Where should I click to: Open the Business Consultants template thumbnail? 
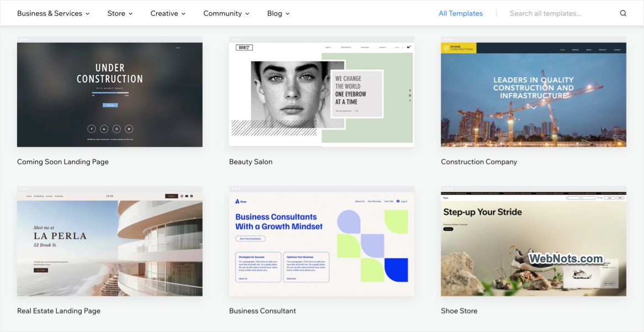tap(321, 244)
